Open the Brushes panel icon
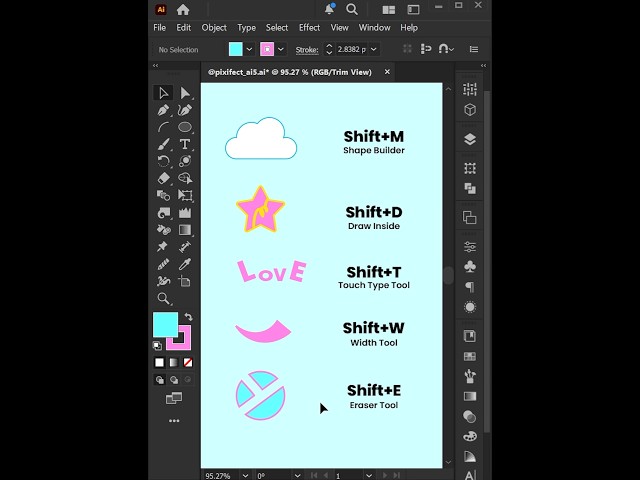 (x=470, y=376)
